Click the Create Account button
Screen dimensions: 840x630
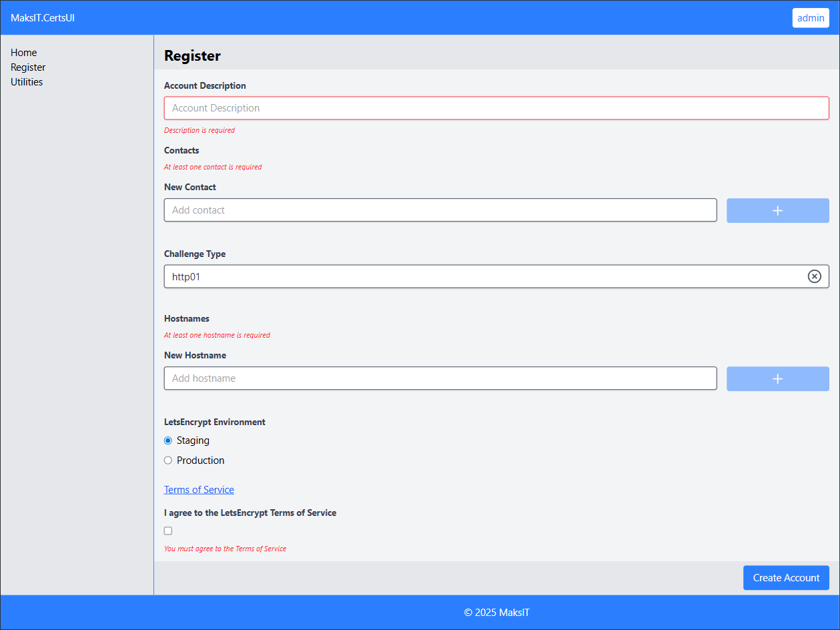click(x=786, y=577)
